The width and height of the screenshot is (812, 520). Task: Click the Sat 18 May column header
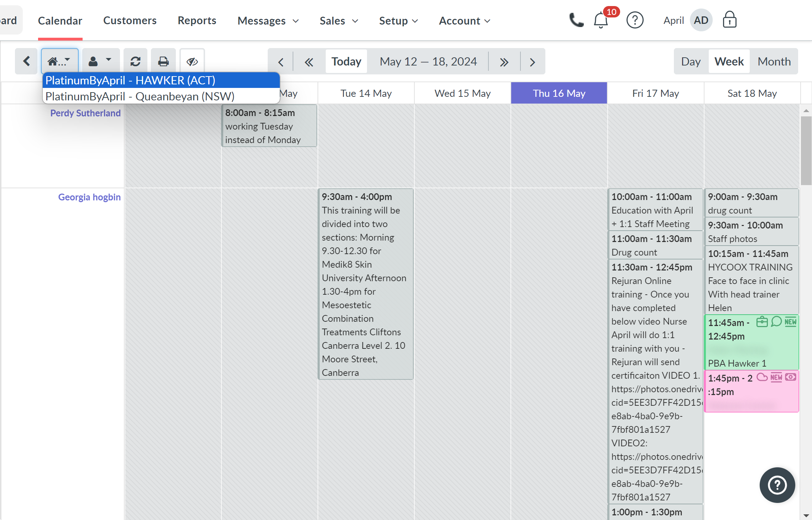click(x=752, y=93)
